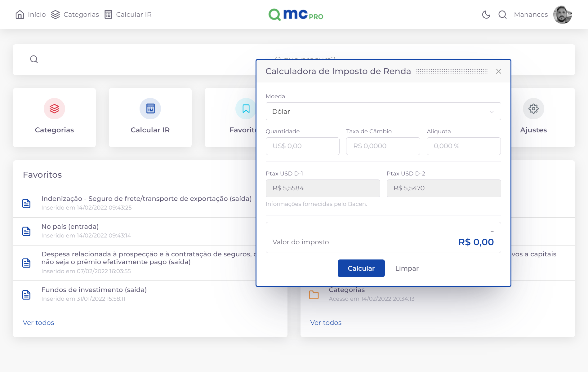
Task: Toggle dark mode with the moon icon
Action: point(486,15)
